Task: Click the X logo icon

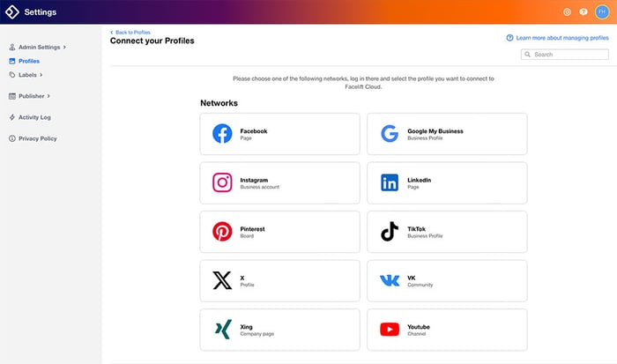Action: pyautogui.click(x=222, y=280)
